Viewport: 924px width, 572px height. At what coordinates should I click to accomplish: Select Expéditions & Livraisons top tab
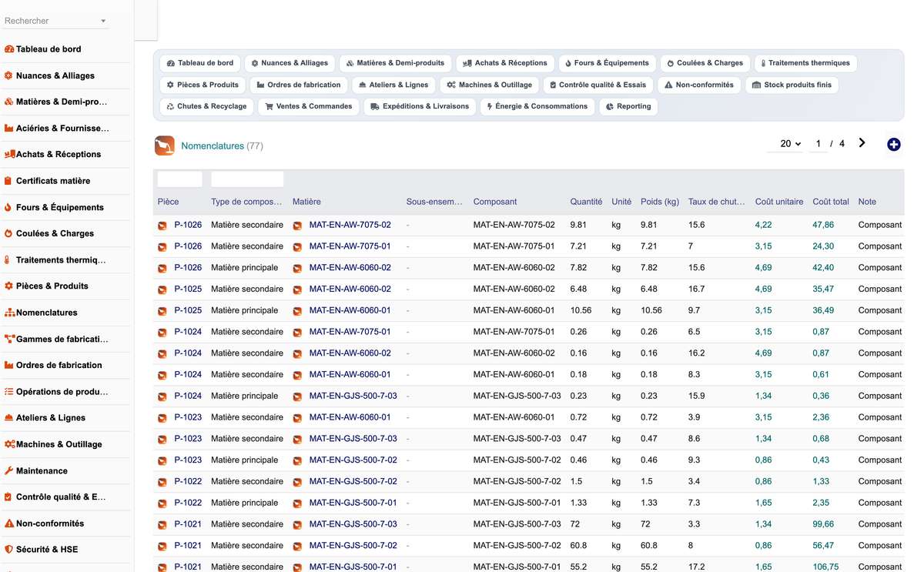point(420,106)
